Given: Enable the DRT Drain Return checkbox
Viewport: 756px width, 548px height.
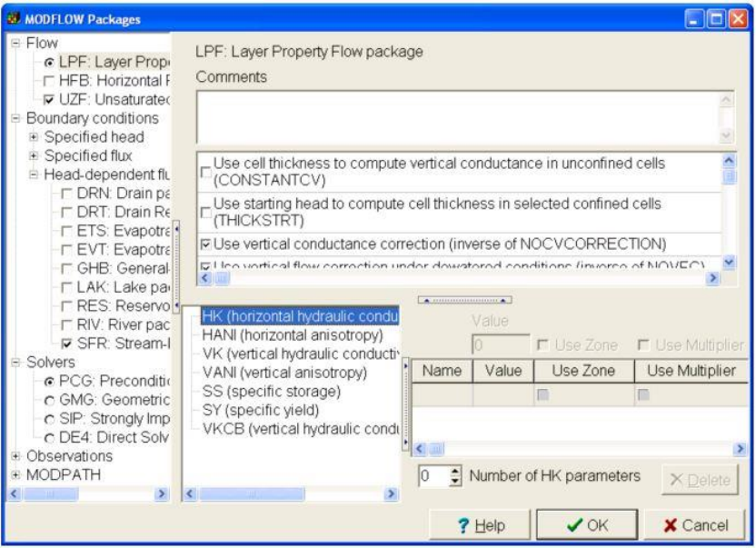Looking at the screenshot, I should tap(66, 213).
